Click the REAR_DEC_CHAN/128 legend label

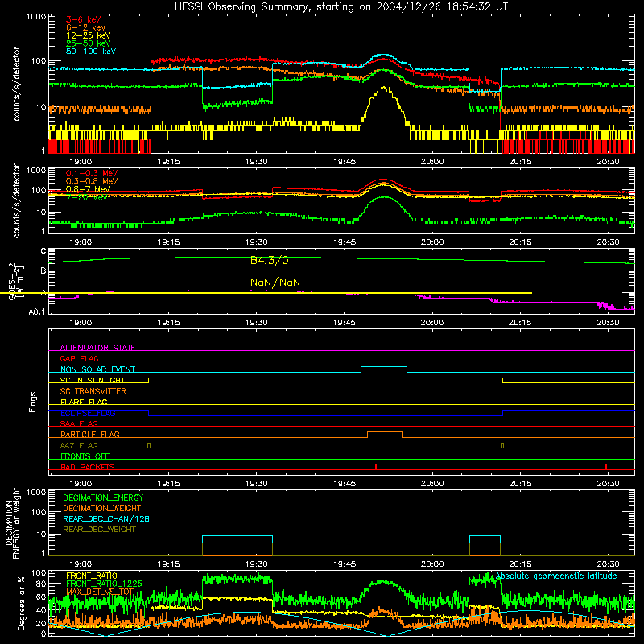click(x=106, y=518)
